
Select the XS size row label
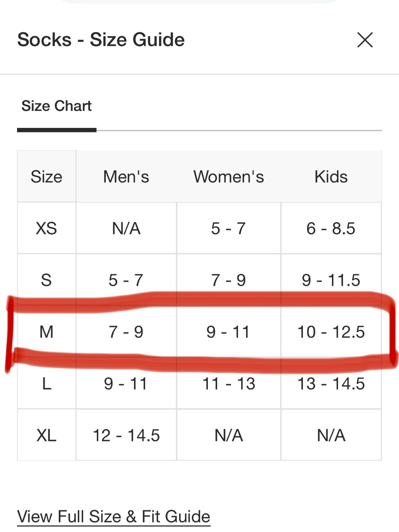[47, 228]
